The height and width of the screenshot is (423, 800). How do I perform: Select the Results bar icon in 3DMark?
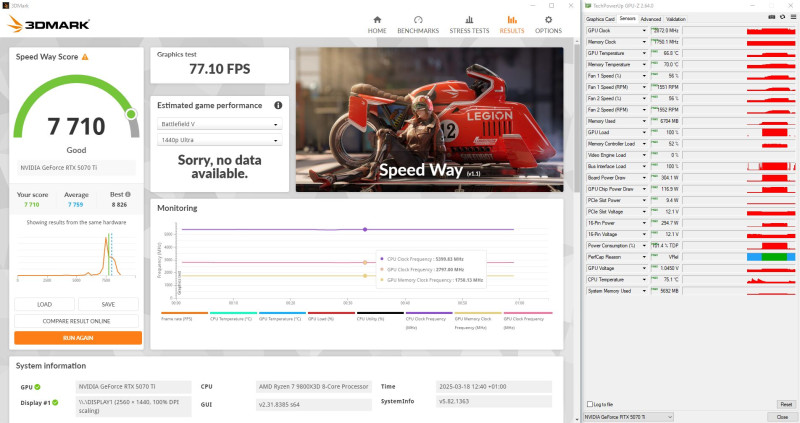point(512,20)
